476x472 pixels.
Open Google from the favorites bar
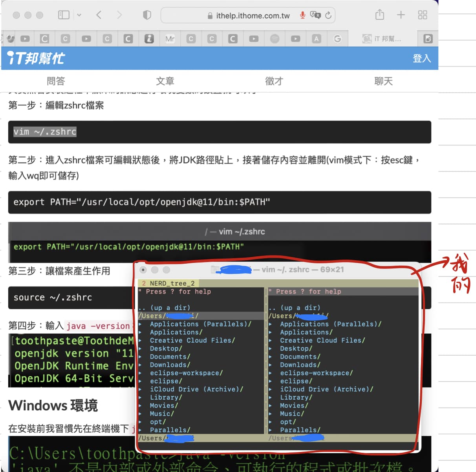pos(337,39)
